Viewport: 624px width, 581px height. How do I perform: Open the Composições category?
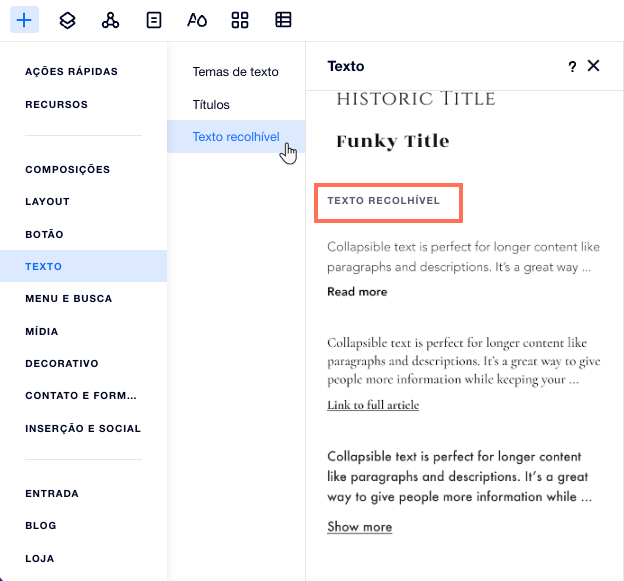click(x=67, y=170)
